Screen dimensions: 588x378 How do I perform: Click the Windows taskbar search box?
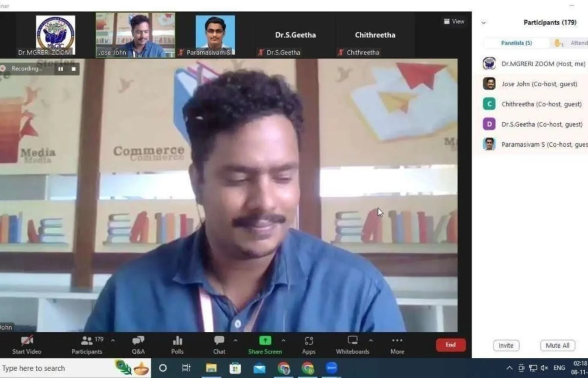coord(55,368)
